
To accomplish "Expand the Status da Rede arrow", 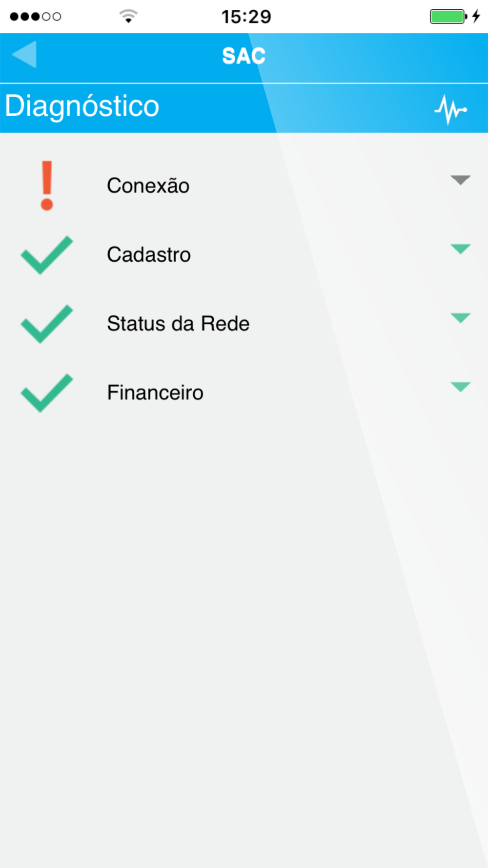I will [460, 318].
